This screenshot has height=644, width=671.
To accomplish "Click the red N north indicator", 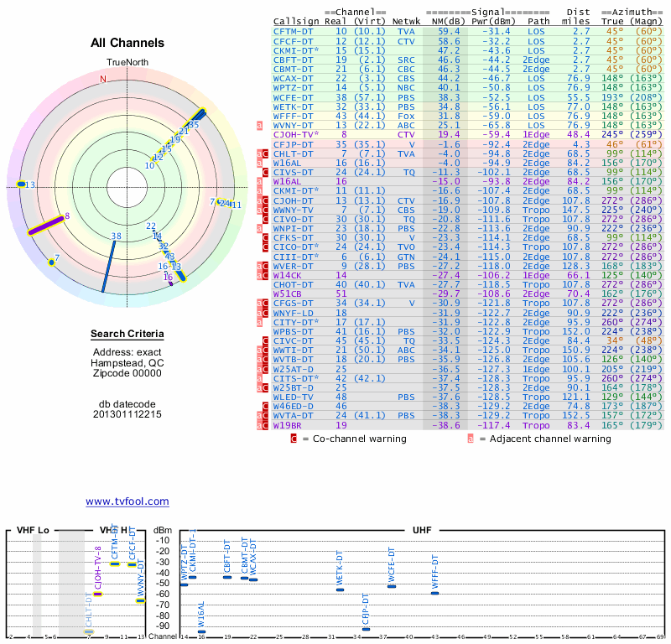I will click(x=103, y=80).
